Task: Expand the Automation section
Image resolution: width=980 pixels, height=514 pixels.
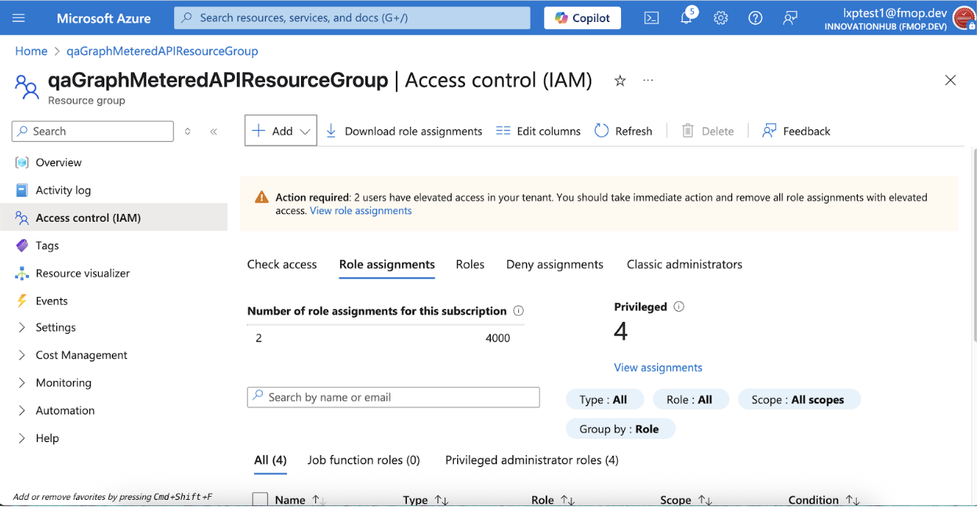Action: click(x=22, y=411)
